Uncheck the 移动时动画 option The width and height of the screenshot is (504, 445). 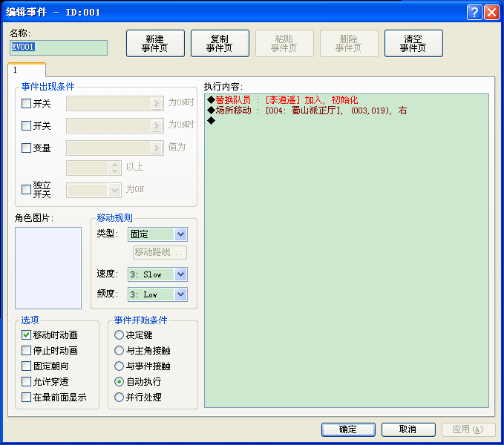coord(26,335)
